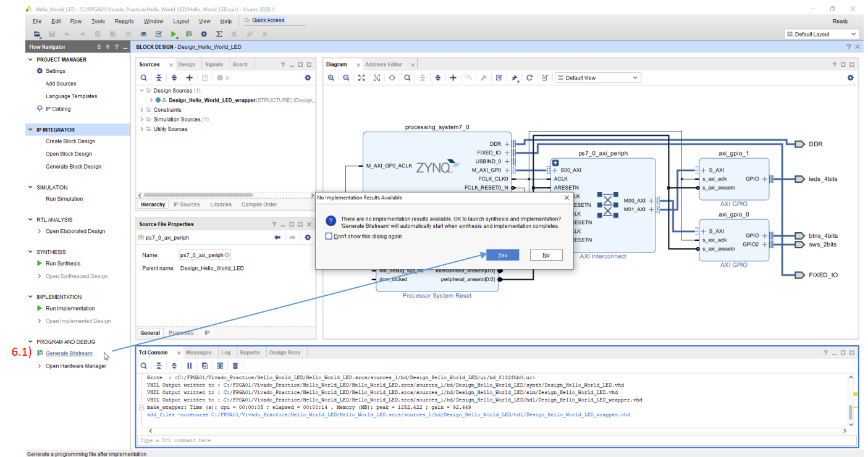Expand Open Hardware Manager entry
The height and width of the screenshot is (457, 868).
tap(40, 366)
